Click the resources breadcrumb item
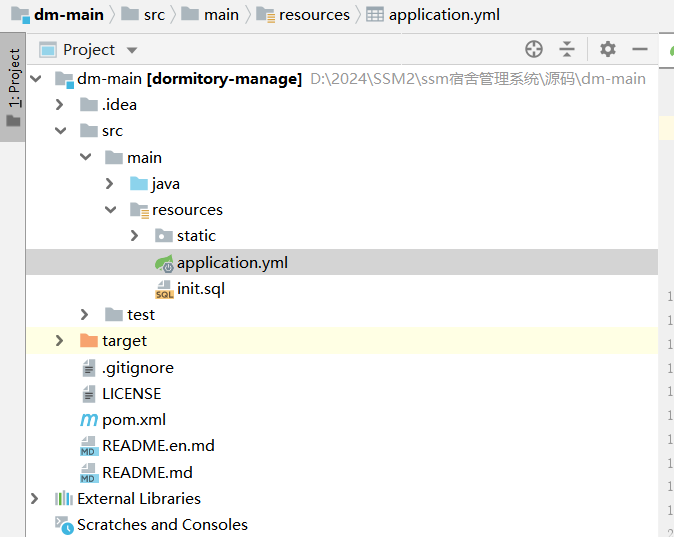The image size is (674, 537). [x=314, y=14]
